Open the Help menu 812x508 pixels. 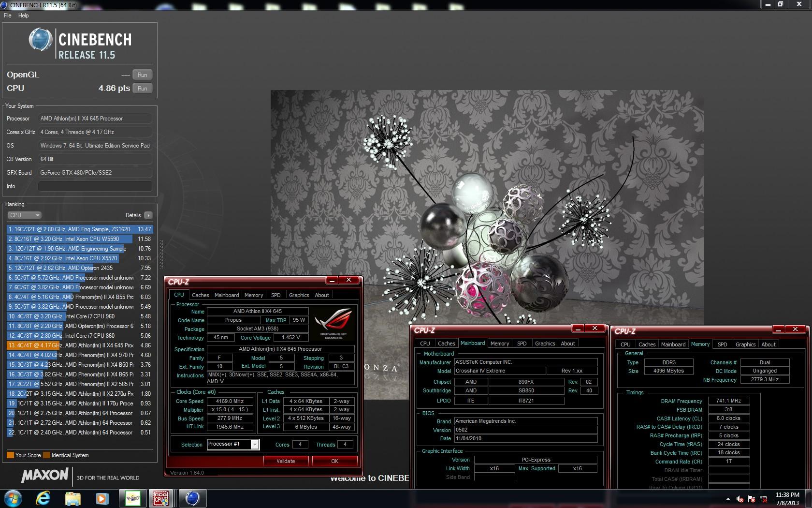23,15
